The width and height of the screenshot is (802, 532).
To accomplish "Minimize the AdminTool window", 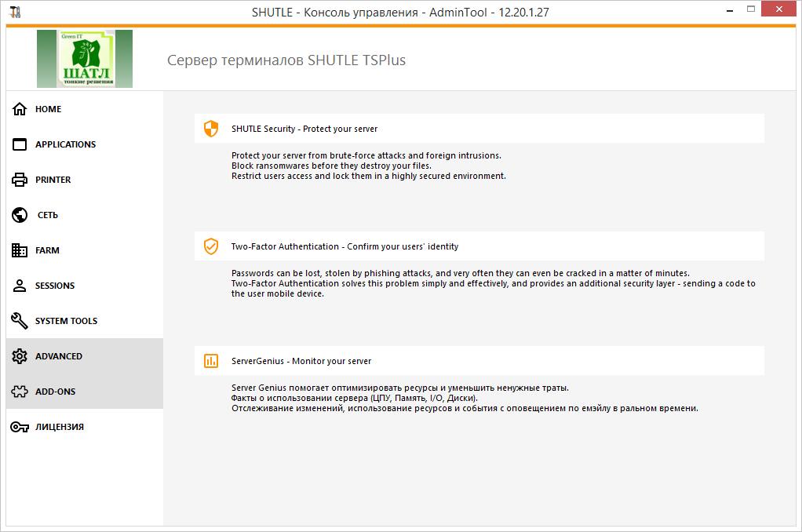I will pyautogui.click(x=730, y=9).
